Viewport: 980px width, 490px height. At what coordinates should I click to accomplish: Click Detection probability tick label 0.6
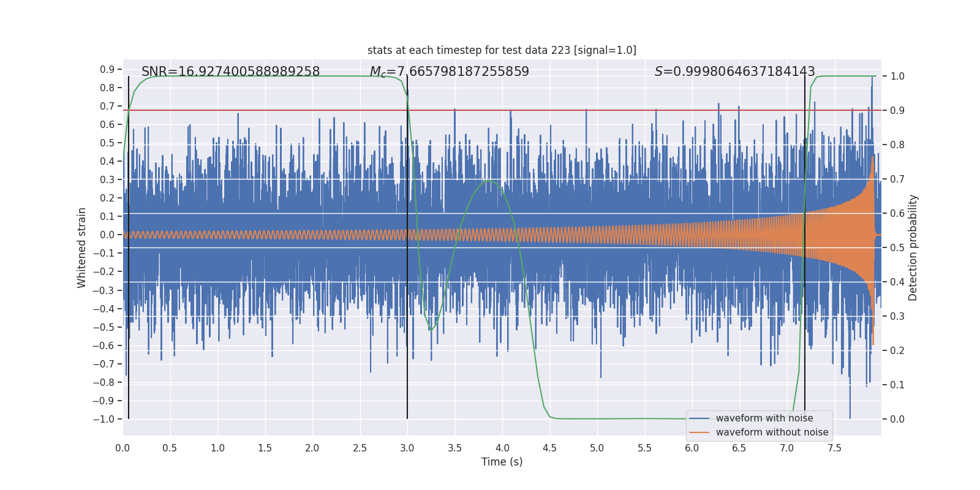(x=897, y=214)
